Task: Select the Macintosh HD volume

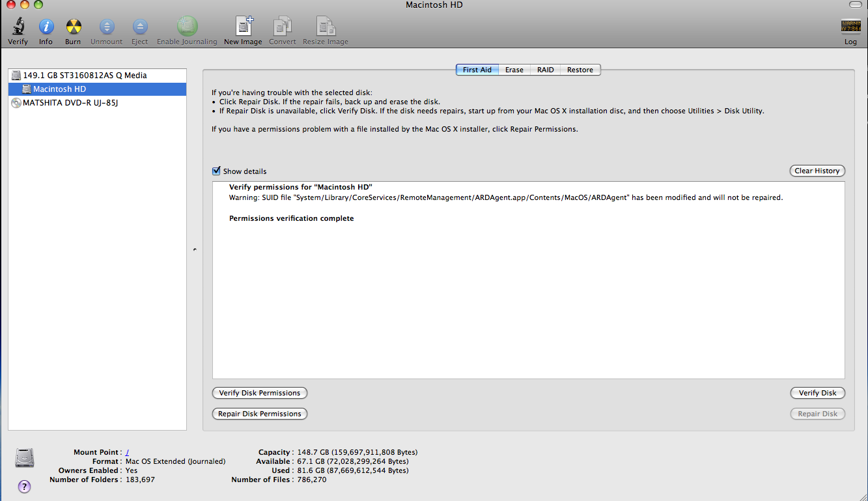Action: (x=98, y=89)
